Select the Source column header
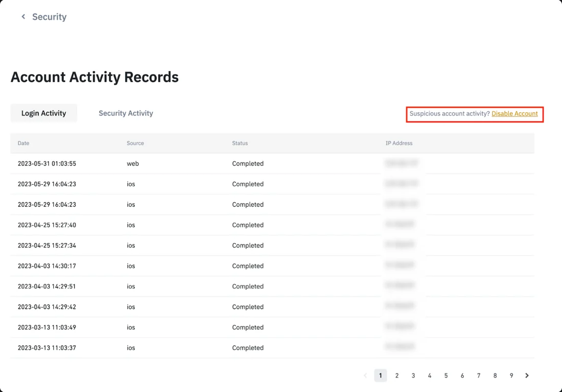The height and width of the screenshot is (392, 562). pos(135,143)
